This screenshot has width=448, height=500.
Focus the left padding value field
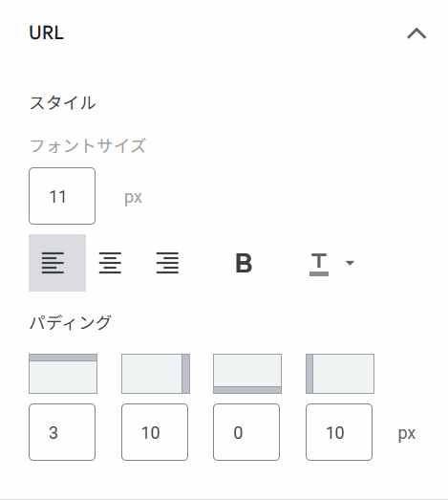pyautogui.click(x=339, y=432)
